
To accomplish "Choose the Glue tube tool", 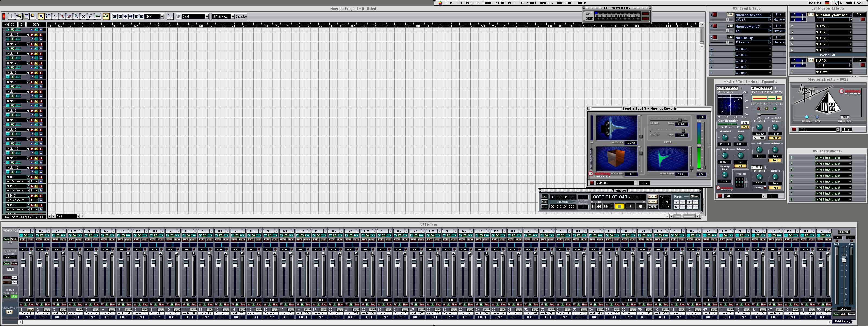I will pyautogui.click(x=62, y=16).
